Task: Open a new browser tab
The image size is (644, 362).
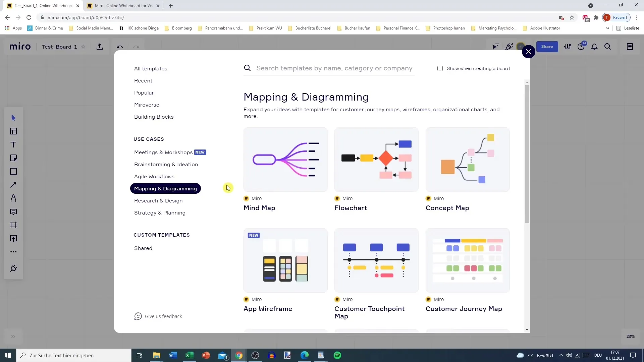Action: point(171,6)
